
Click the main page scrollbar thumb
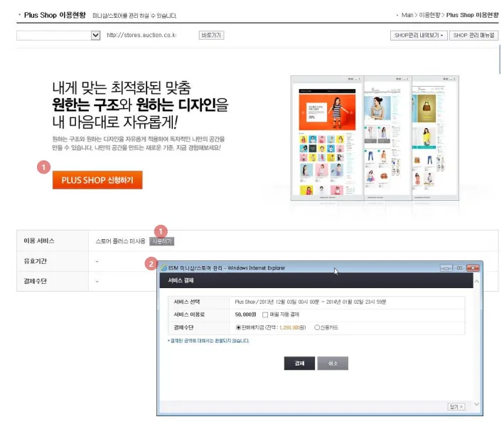click(x=500, y=60)
